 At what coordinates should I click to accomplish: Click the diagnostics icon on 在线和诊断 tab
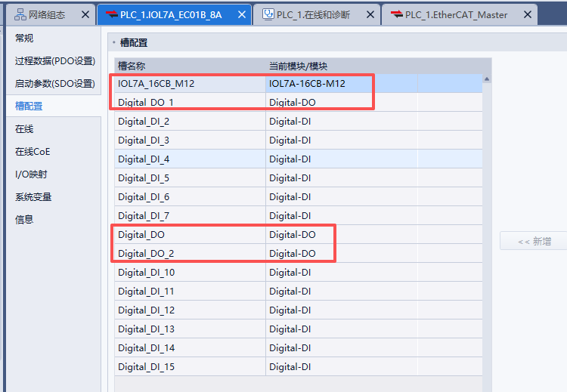click(x=268, y=14)
